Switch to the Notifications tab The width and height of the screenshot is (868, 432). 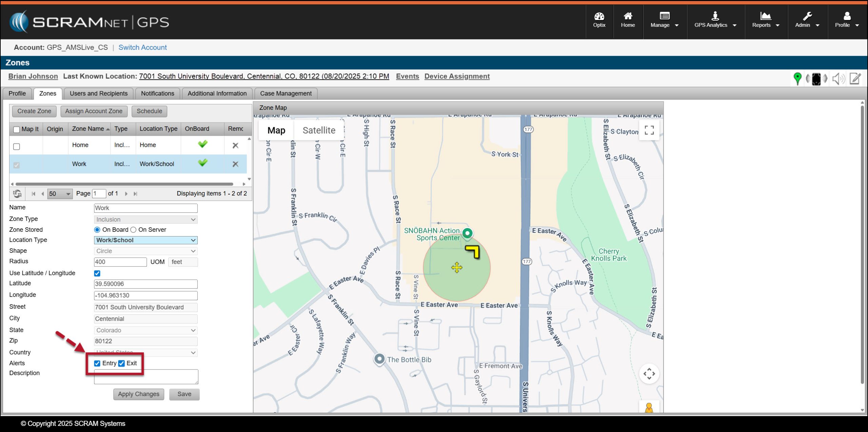(157, 93)
